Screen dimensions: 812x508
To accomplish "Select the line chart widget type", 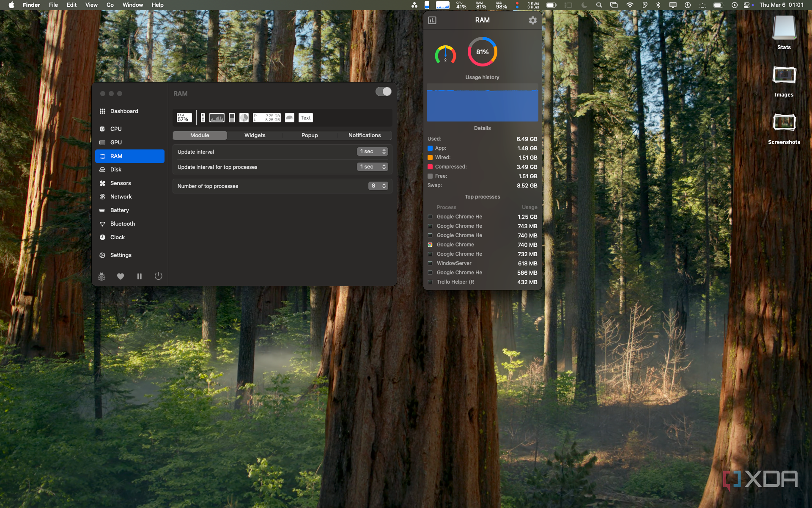I will tap(217, 118).
